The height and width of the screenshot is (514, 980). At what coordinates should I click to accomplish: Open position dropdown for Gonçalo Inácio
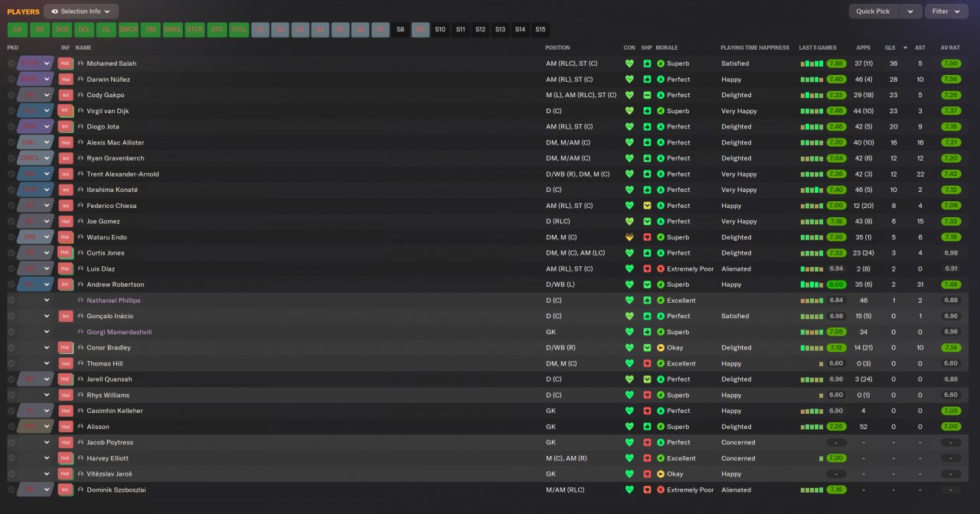point(47,316)
